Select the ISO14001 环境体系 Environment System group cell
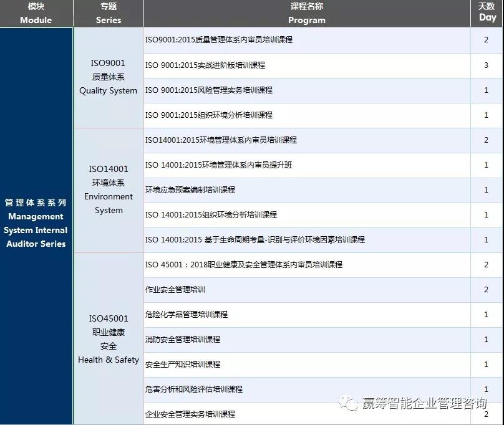This screenshot has height=425, width=504. [107, 190]
